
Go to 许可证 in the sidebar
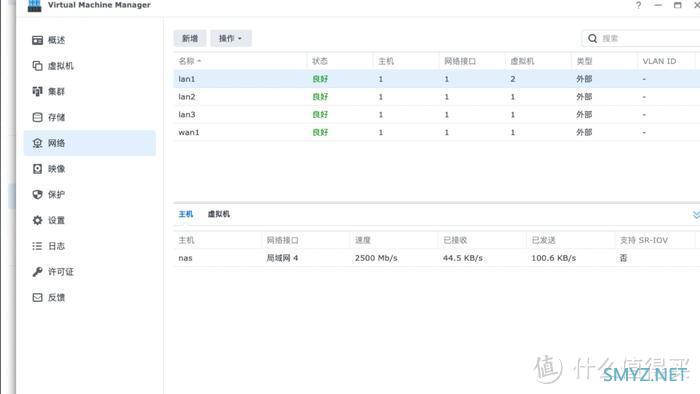(x=89, y=272)
